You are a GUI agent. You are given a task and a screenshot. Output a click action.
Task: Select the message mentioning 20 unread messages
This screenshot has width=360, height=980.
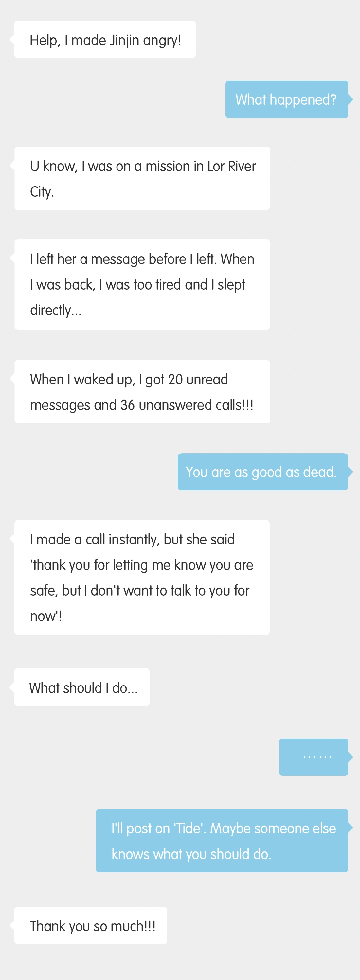click(142, 392)
